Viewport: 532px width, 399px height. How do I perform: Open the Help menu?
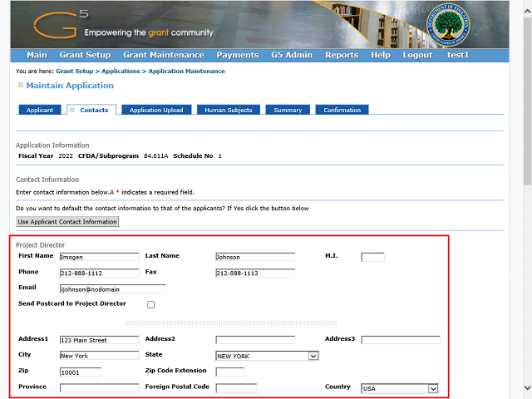click(x=381, y=55)
